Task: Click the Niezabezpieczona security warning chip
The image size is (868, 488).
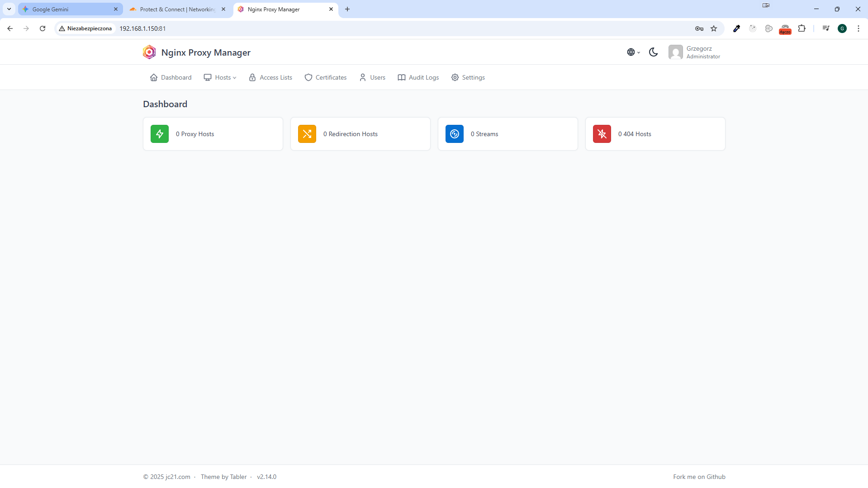Action: pyautogui.click(x=85, y=28)
